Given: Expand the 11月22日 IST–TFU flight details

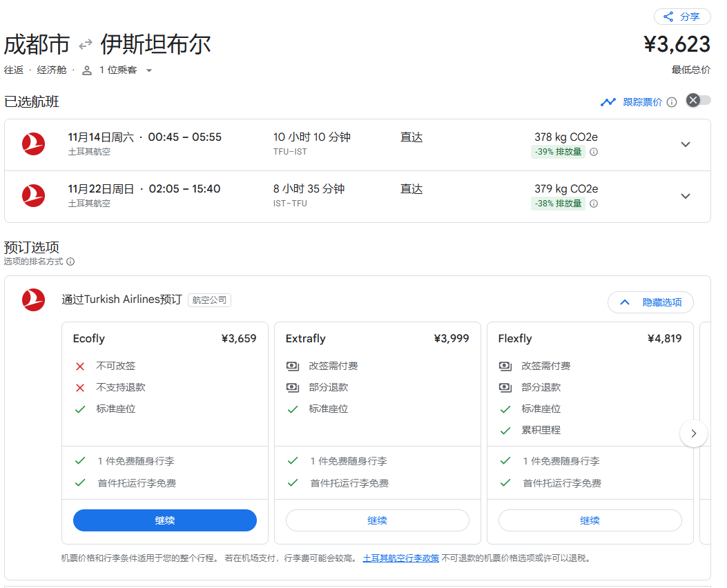Looking at the screenshot, I should coord(686,196).
